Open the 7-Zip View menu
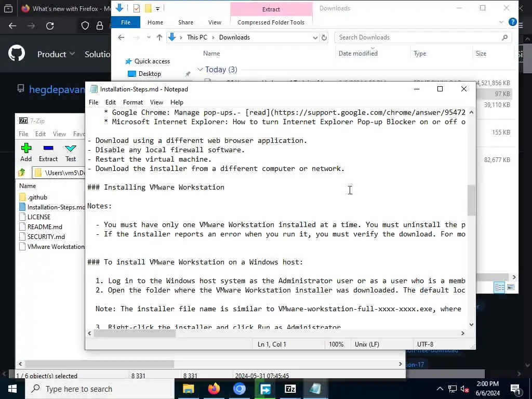 tap(59, 134)
